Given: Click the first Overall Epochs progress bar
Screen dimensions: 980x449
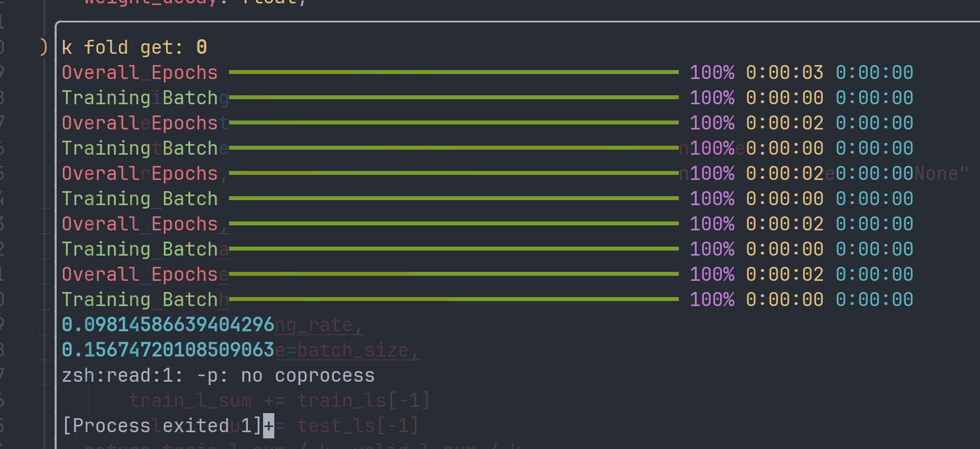Looking at the screenshot, I should (453, 72).
